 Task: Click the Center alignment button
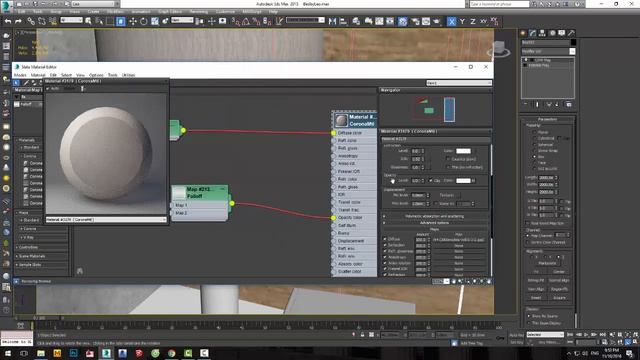point(559,271)
